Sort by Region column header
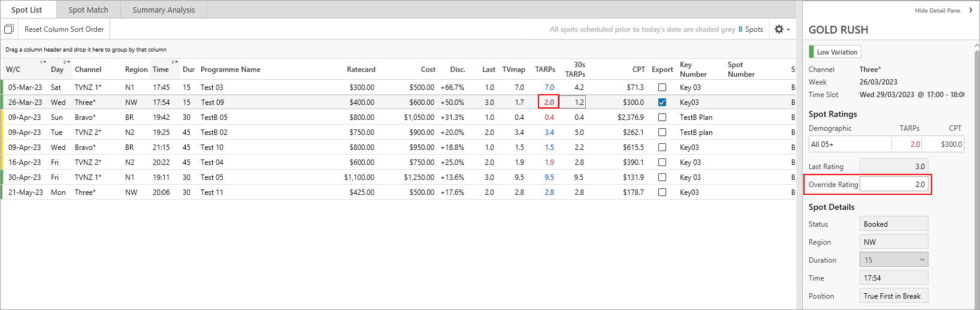980x310 pixels. [137, 70]
